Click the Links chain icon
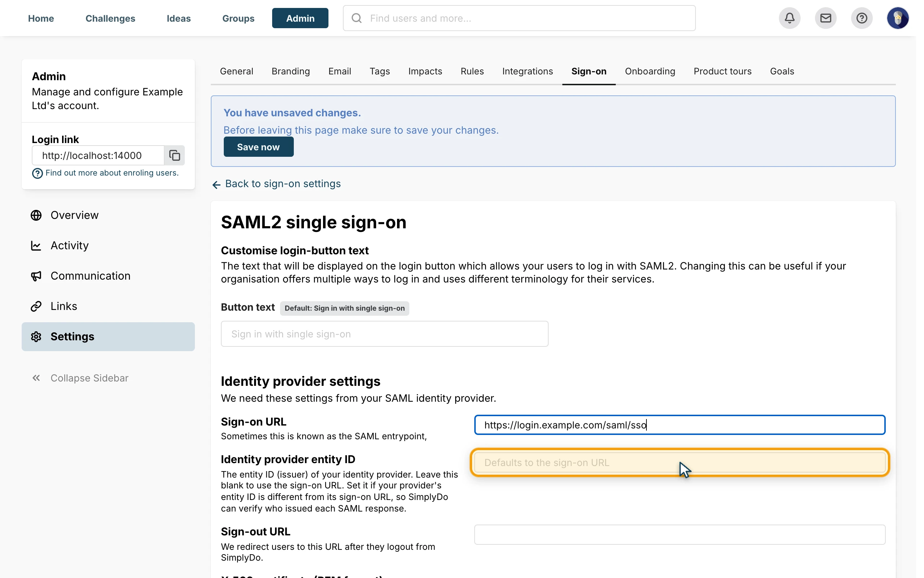924x578 pixels. 36,306
